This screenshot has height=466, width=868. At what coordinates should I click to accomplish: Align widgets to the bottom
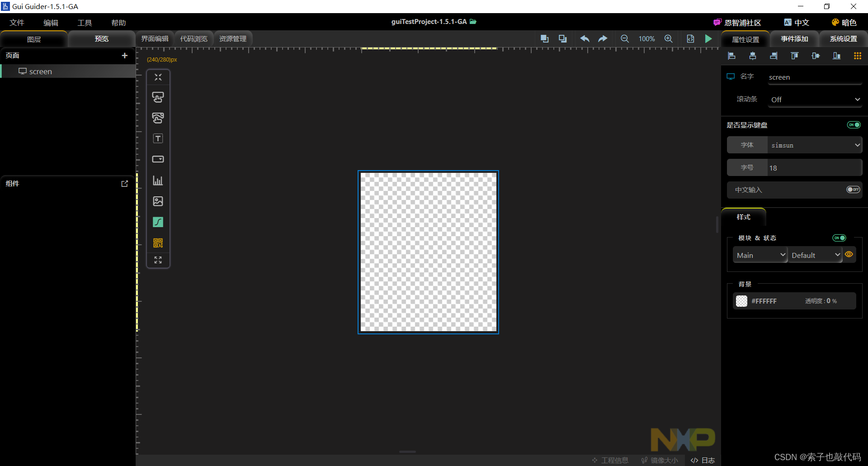(836, 56)
